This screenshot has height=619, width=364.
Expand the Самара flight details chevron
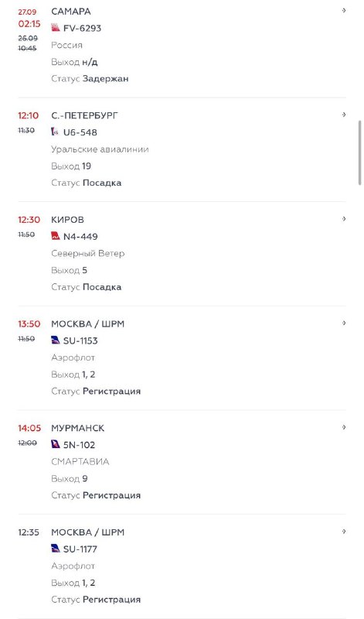click(344, 11)
